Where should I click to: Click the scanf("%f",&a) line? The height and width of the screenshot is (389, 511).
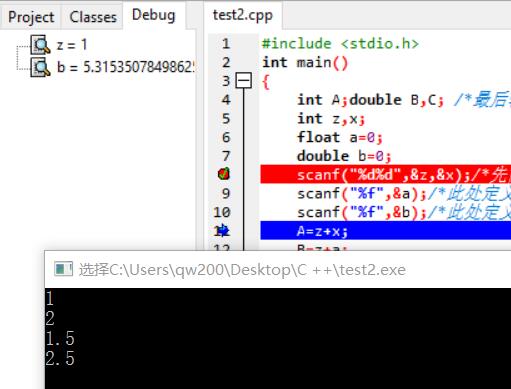(x=362, y=193)
